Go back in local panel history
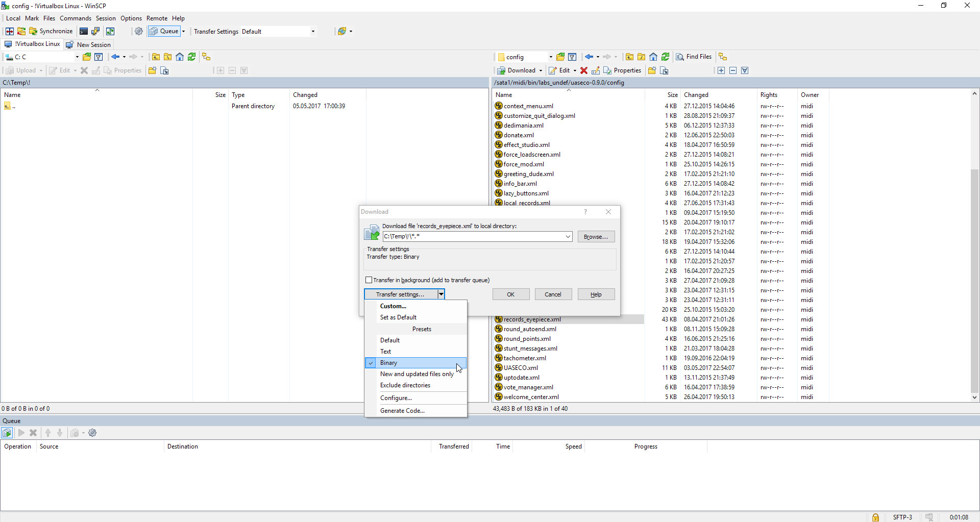 click(115, 57)
